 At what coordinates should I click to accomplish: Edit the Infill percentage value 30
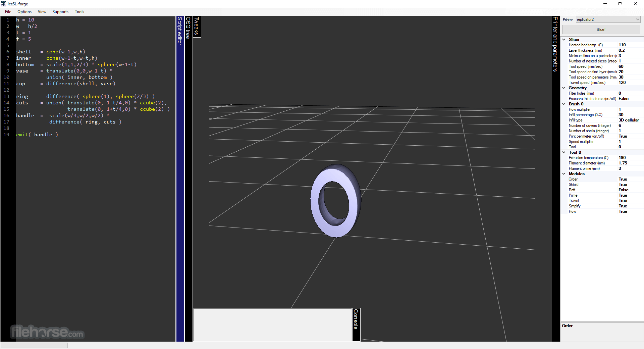(x=621, y=115)
